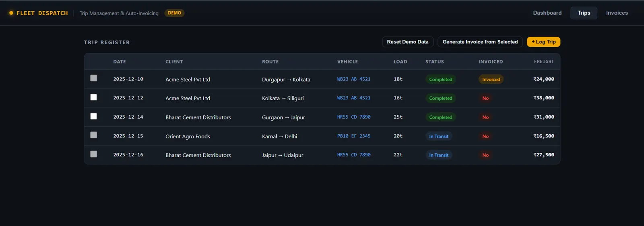Open the Dashboard tab
Image resolution: width=644 pixels, height=226 pixels.
tap(547, 13)
